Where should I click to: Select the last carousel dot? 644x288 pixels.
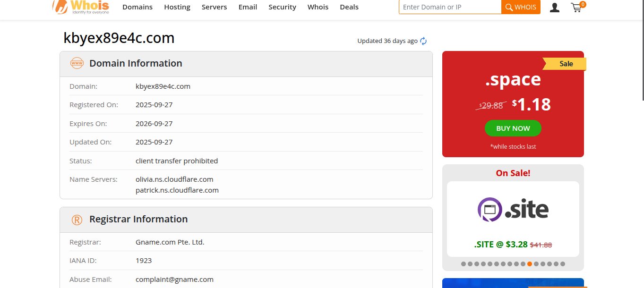563,264
